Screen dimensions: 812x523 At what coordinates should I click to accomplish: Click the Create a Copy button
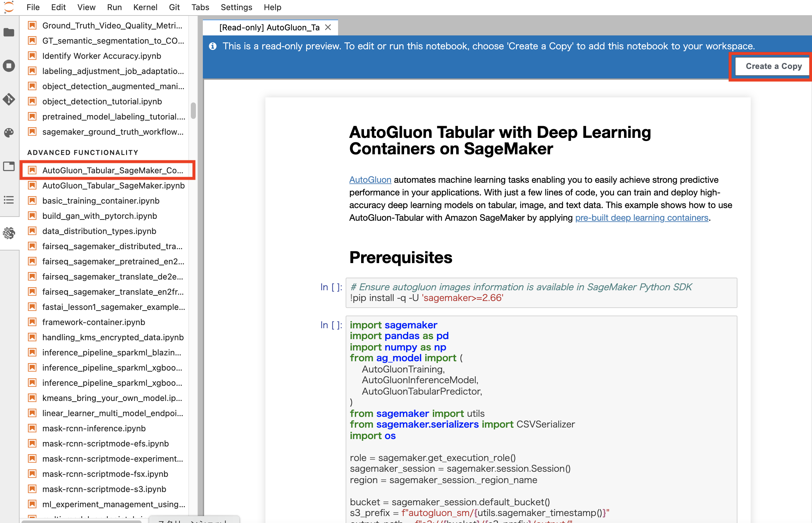pos(773,66)
